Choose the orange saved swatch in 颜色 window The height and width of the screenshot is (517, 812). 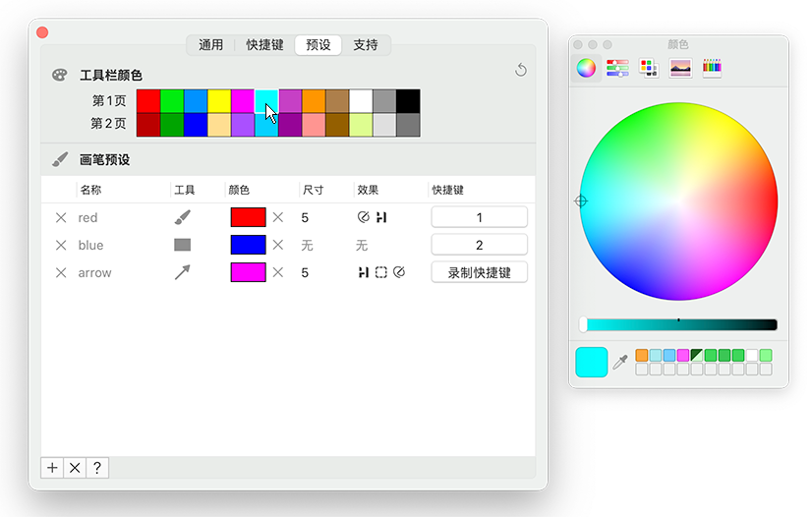[642, 355]
